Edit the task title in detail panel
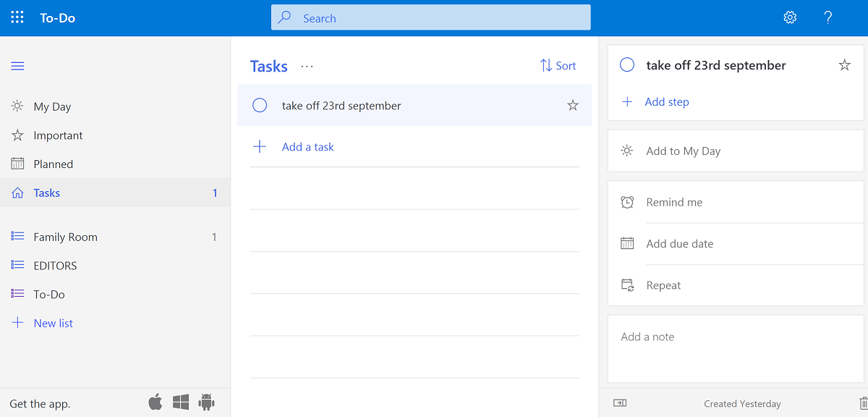This screenshot has height=417, width=868. 716,65
